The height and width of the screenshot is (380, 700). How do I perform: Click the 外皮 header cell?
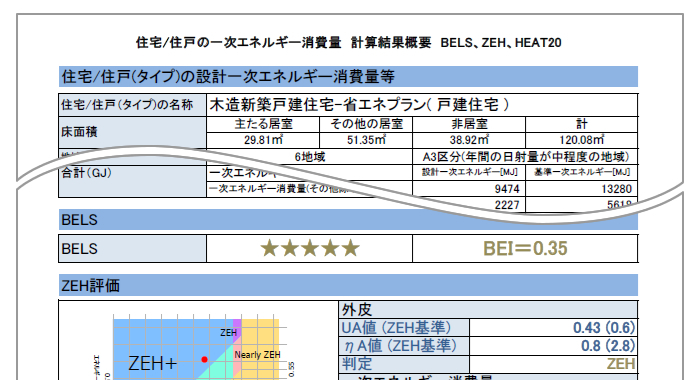point(488,309)
